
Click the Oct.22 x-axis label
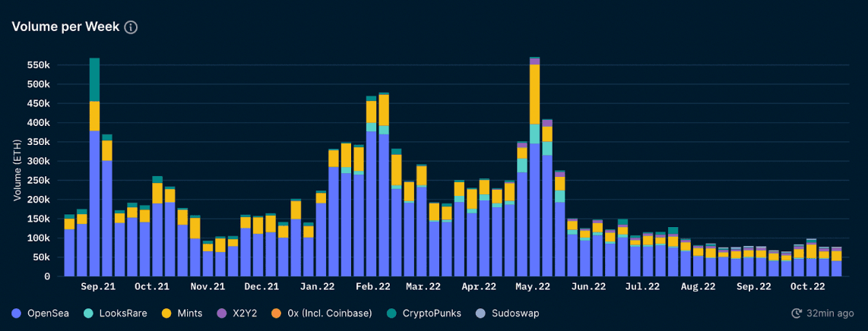click(808, 287)
